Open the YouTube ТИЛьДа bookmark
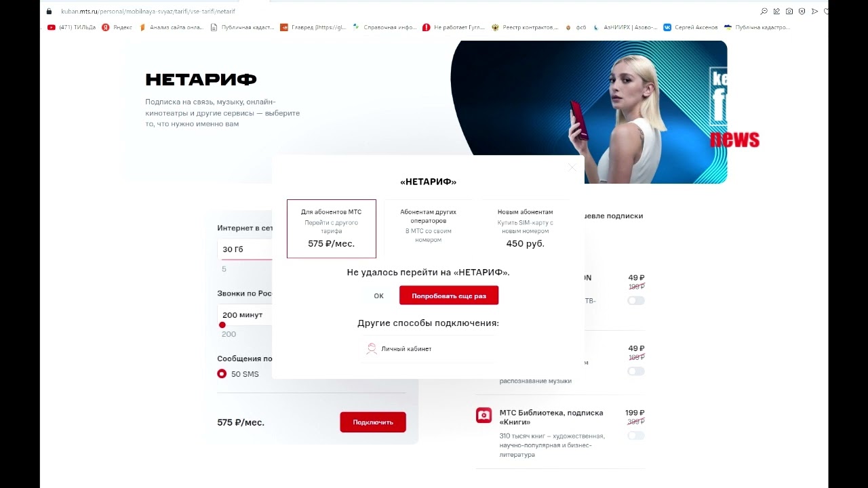Viewport: 868px width, 488px height. pyautogui.click(x=72, y=27)
